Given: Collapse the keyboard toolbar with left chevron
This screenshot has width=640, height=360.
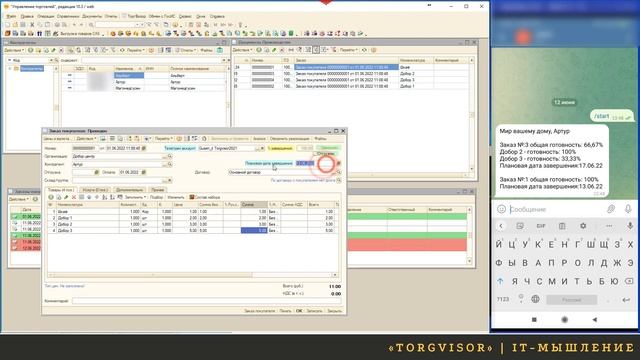Looking at the screenshot, I should click(501, 226).
